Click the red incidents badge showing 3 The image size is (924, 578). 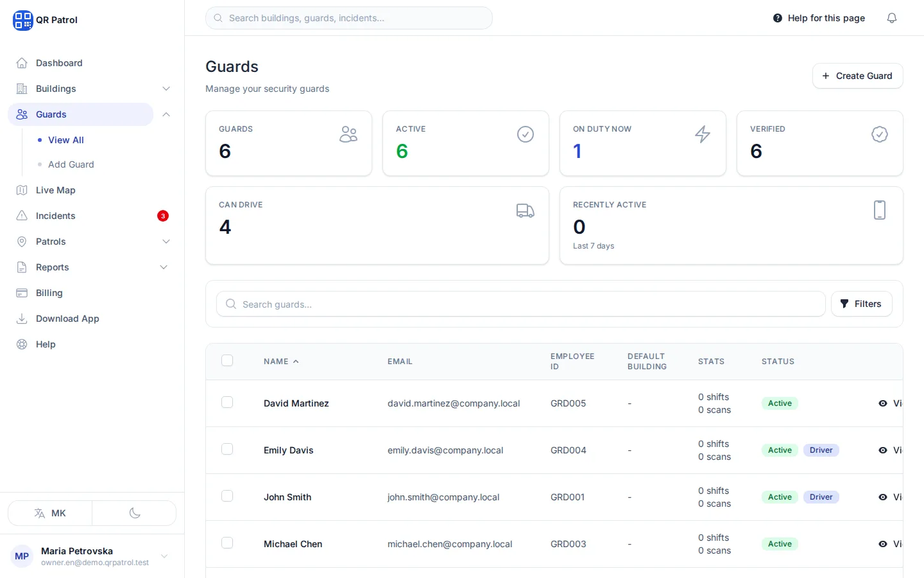click(x=163, y=216)
